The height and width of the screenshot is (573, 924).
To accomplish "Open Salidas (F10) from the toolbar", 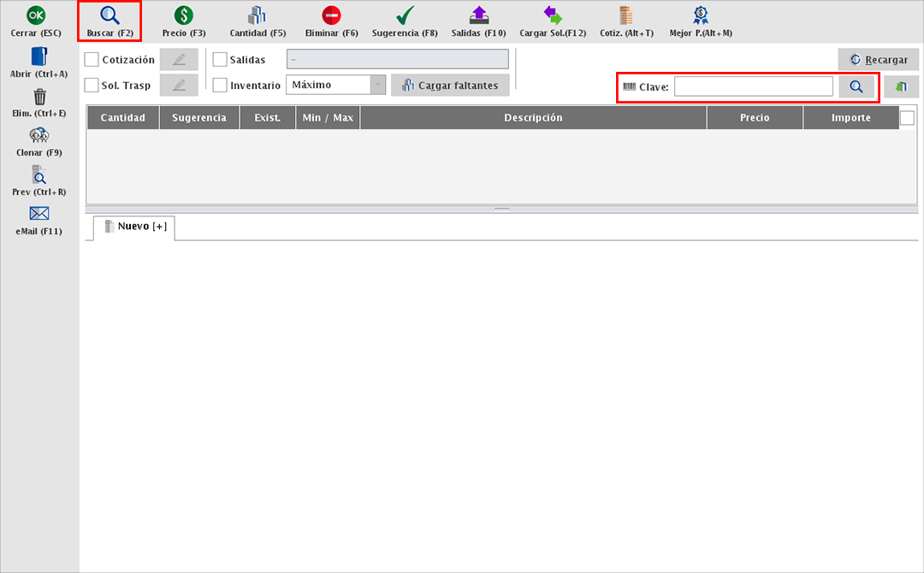I will click(x=478, y=15).
